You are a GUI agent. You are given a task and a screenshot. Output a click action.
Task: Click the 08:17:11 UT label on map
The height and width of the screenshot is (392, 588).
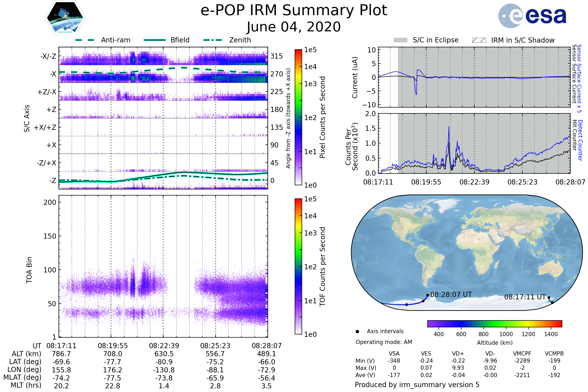[x=525, y=297]
